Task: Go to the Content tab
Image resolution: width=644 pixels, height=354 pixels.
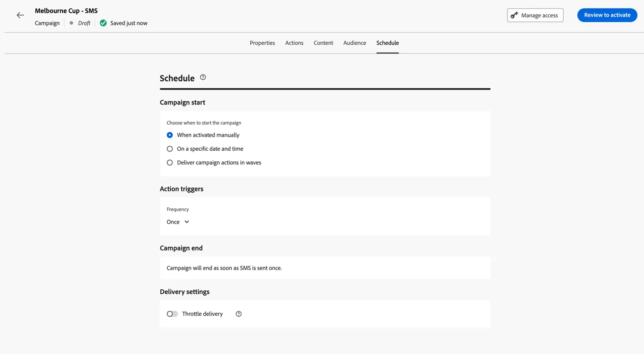Action: (324, 43)
